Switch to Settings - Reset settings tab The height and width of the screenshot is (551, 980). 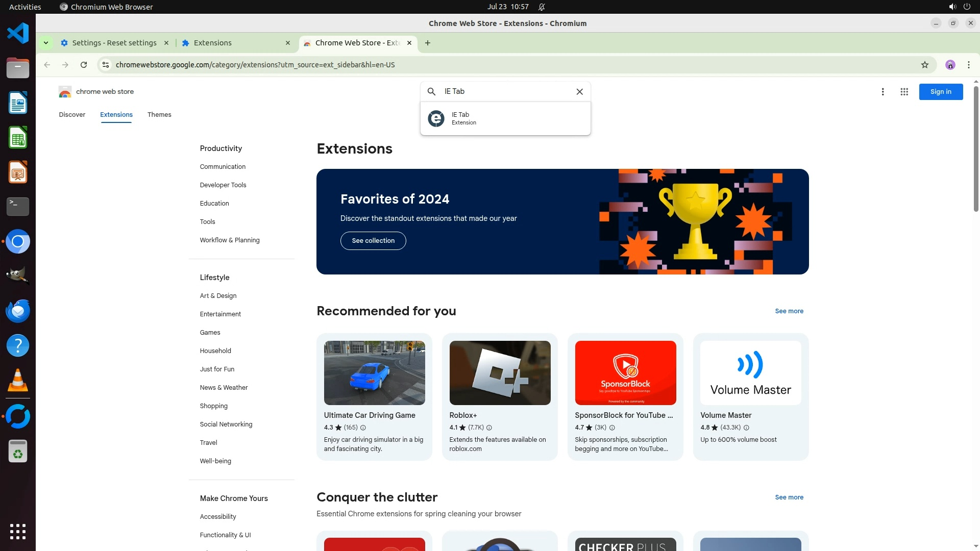click(x=114, y=43)
